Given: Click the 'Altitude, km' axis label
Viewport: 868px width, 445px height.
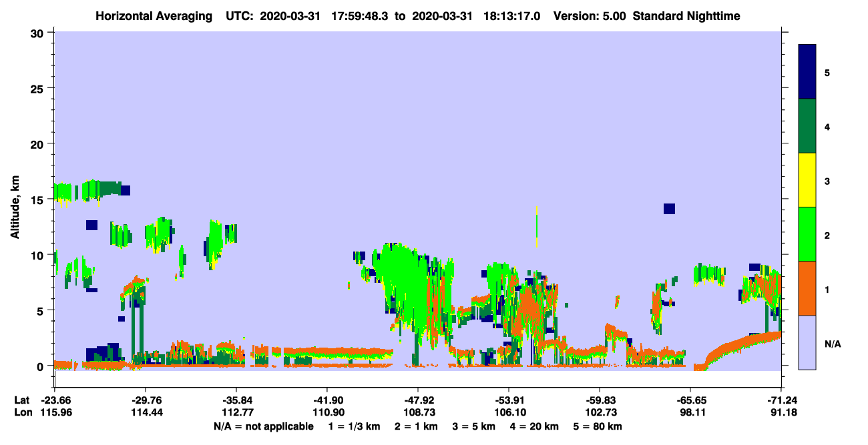Looking at the screenshot, I should point(15,205).
